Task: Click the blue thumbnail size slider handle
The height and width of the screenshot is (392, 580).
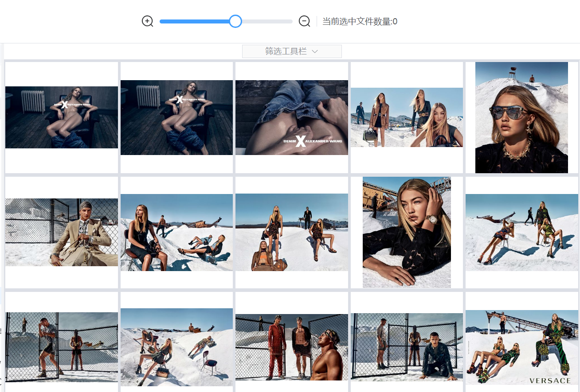Action: coord(235,21)
